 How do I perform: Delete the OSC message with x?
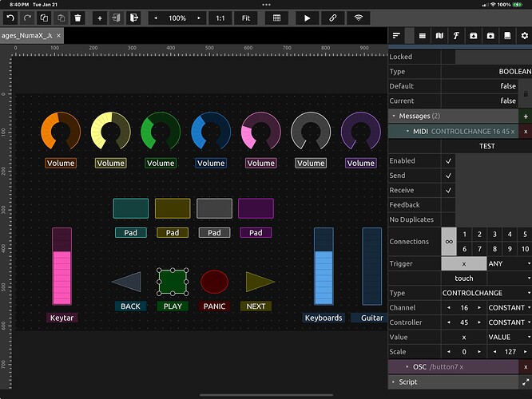pyautogui.click(x=526, y=367)
